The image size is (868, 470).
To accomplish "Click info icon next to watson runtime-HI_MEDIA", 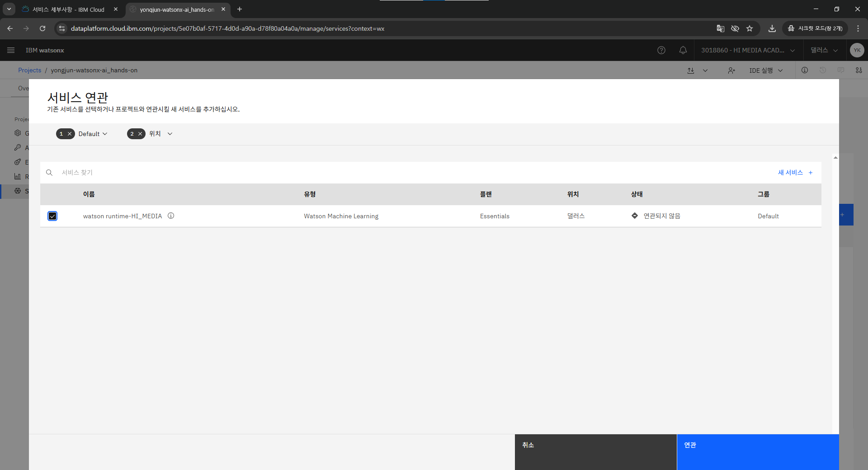I will click(x=171, y=216).
